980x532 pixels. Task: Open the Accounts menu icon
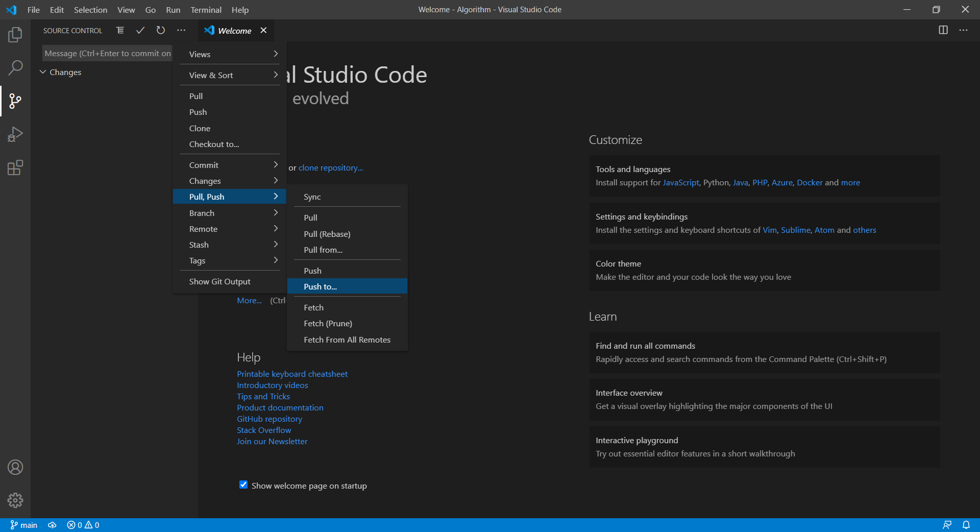pyautogui.click(x=15, y=467)
